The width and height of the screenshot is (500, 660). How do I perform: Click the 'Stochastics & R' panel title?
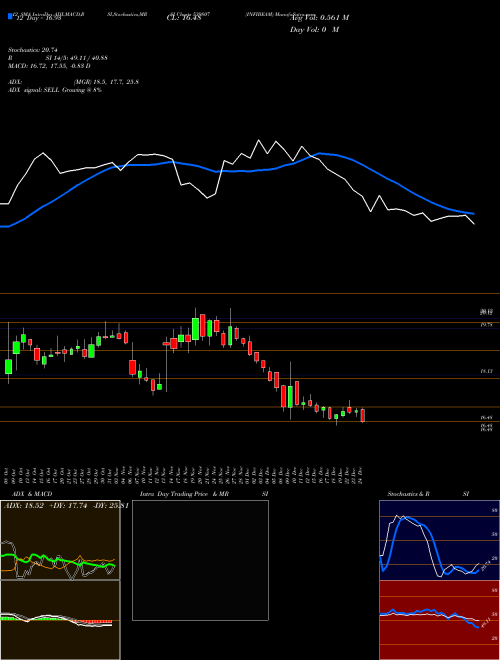pos(408,494)
